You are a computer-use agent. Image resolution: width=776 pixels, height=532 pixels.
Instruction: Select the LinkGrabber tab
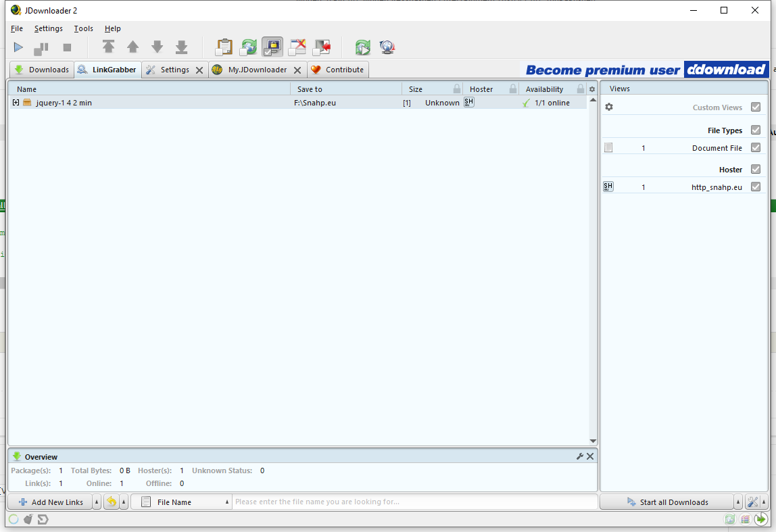click(108, 69)
